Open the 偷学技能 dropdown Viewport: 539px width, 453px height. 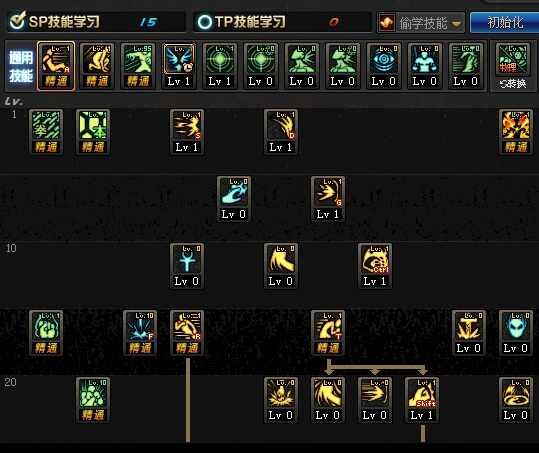421,23
